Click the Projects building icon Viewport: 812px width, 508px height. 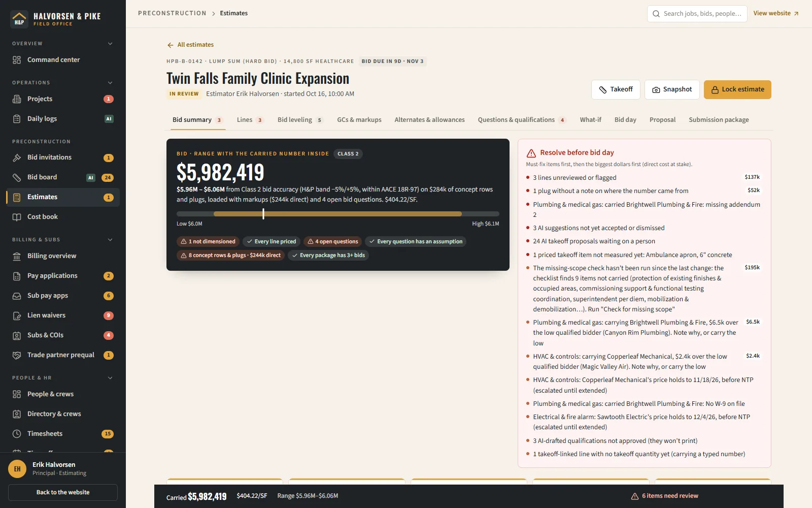[x=17, y=99]
